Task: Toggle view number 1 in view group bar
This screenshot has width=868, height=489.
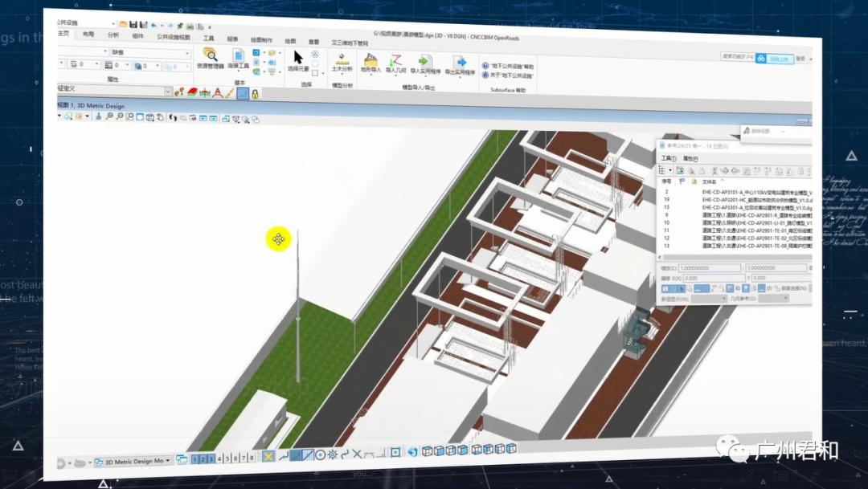Action: [195, 458]
